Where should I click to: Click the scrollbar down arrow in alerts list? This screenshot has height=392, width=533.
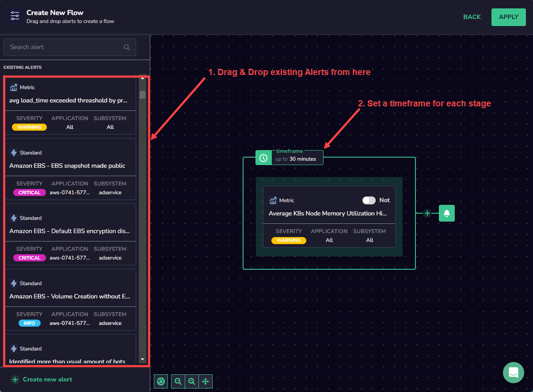click(x=142, y=360)
